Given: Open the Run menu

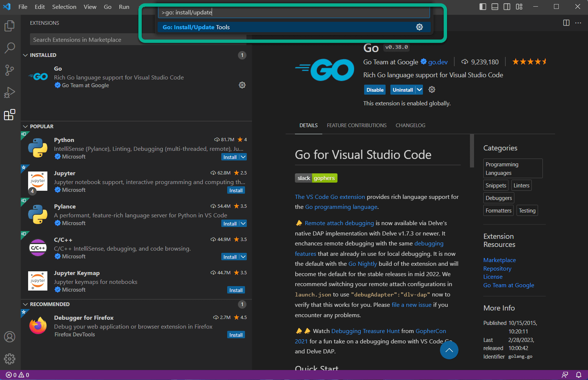Looking at the screenshot, I should point(124,7).
